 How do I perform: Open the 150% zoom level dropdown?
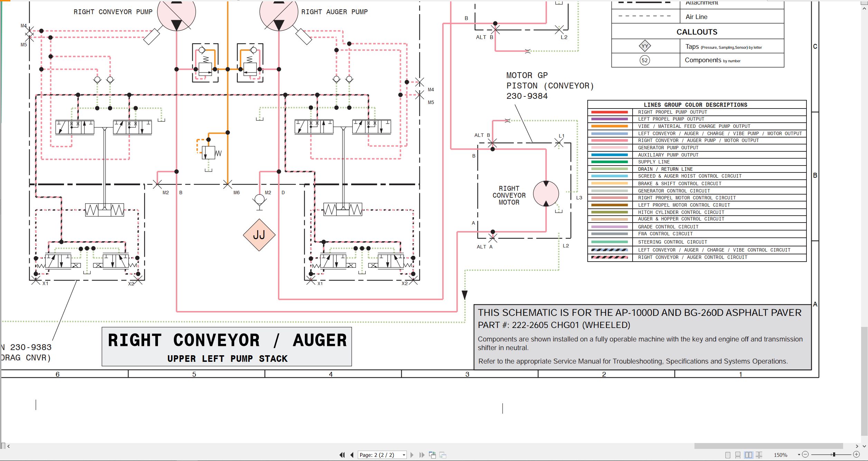click(799, 455)
